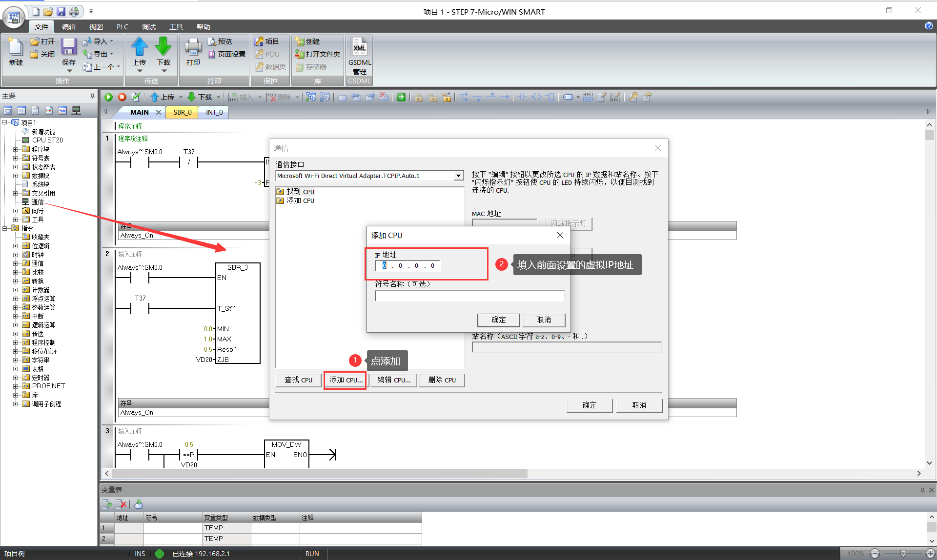Close the 添加 CPU dialog
937x560 pixels.
(560, 235)
